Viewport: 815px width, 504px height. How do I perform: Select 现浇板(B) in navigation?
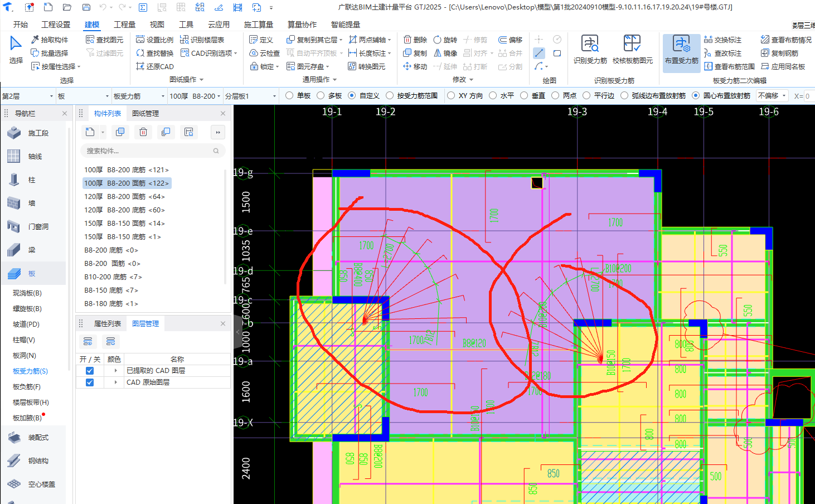(x=27, y=293)
